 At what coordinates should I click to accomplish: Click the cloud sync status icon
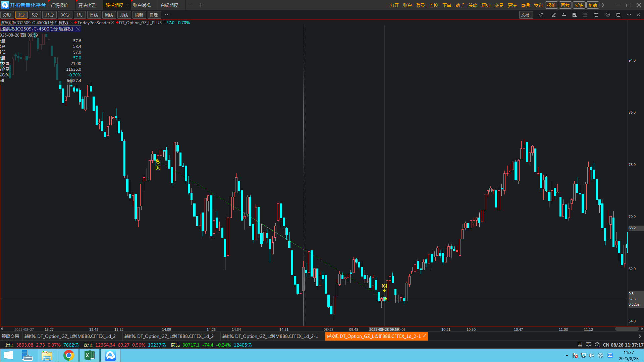pyautogui.click(x=597, y=345)
